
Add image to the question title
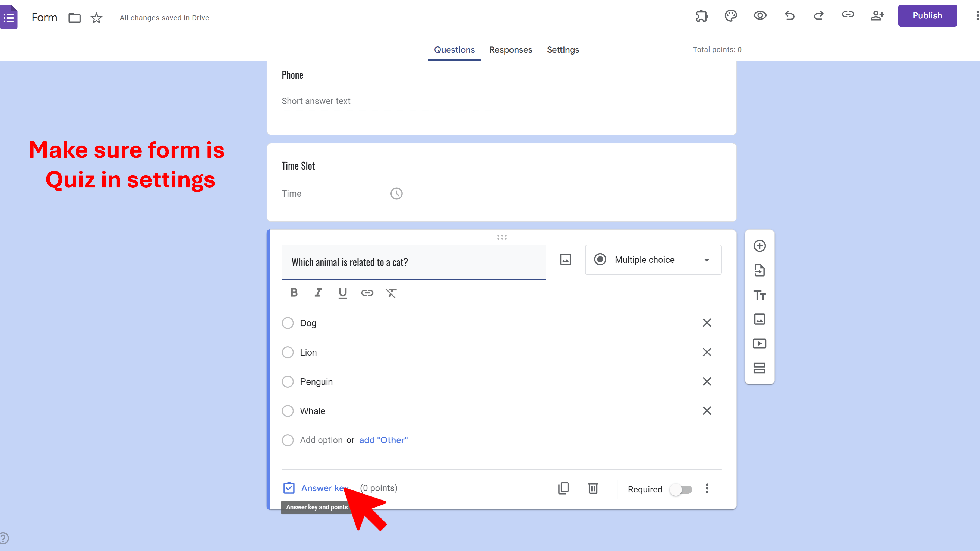click(565, 260)
